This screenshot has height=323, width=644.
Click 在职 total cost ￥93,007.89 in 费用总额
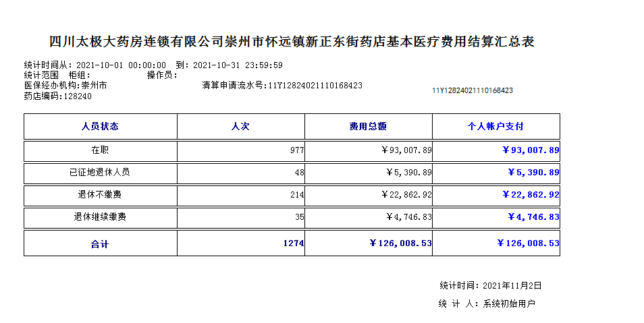click(x=406, y=150)
